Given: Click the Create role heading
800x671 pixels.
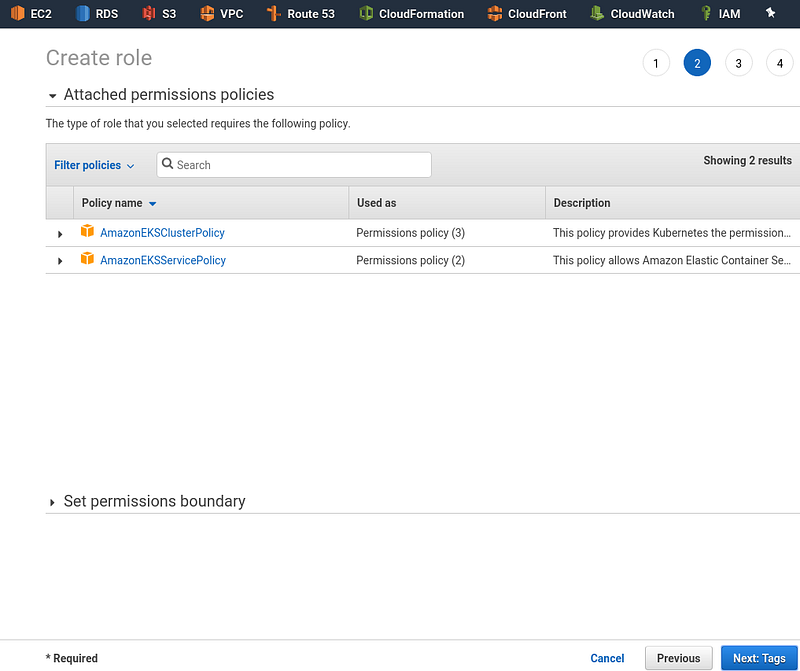Looking at the screenshot, I should point(99,58).
